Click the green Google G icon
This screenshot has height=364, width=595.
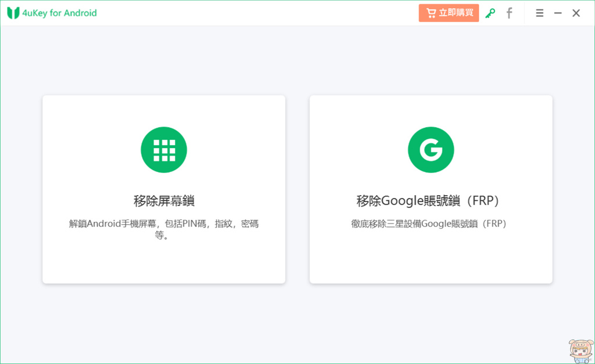(x=431, y=149)
